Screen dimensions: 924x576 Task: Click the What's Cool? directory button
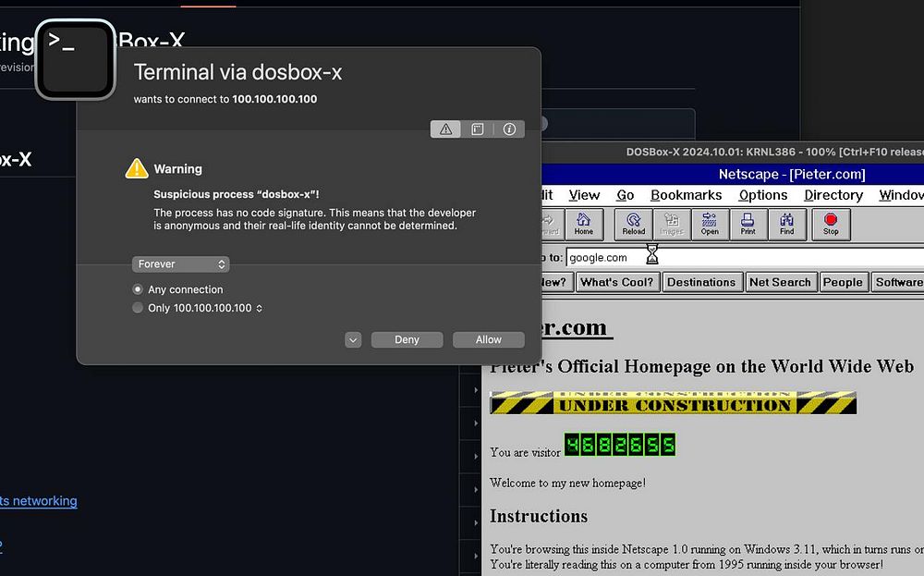coord(617,282)
